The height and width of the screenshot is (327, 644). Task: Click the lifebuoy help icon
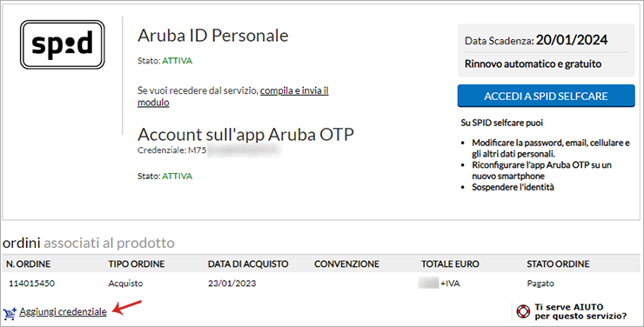[x=523, y=311]
